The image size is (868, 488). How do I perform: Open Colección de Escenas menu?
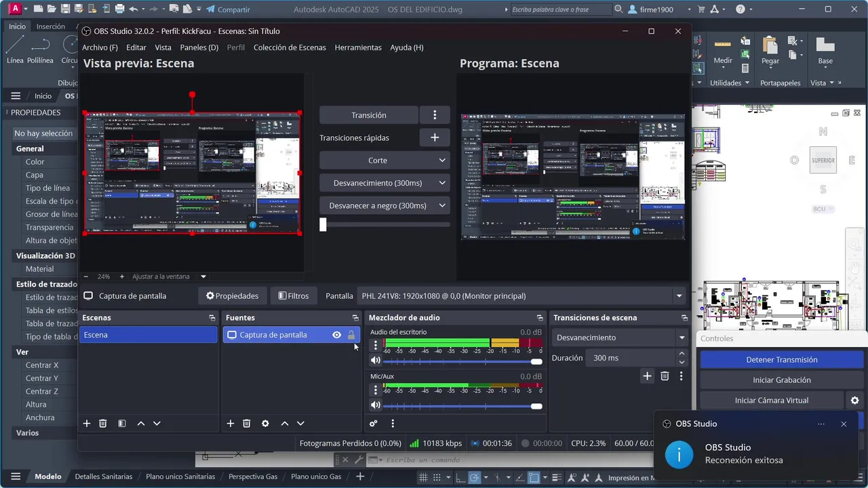[290, 47]
